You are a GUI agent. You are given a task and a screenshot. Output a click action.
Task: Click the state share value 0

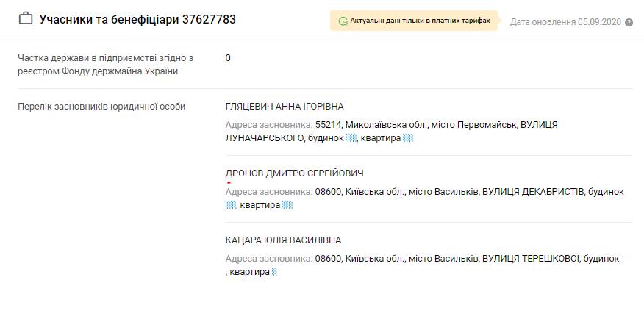click(228, 57)
